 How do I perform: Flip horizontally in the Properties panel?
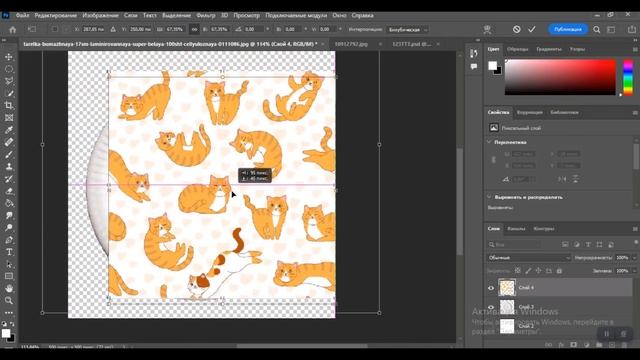(562, 179)
